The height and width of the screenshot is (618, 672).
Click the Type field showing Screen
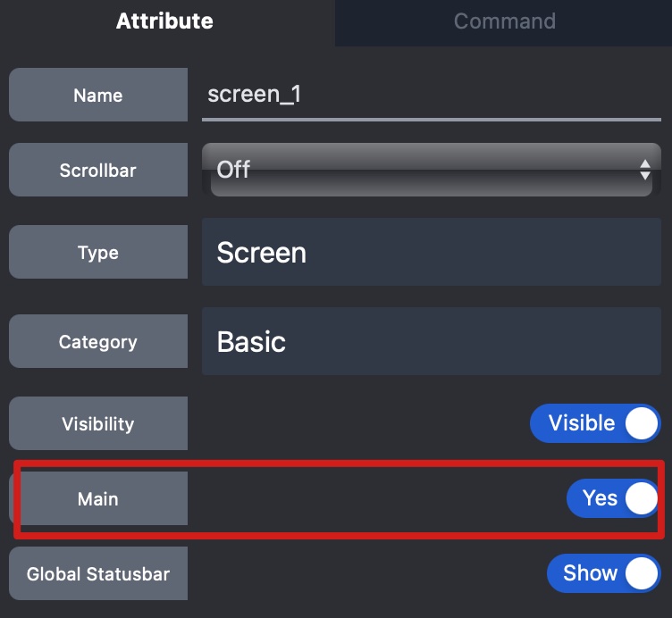coord(431,253)
